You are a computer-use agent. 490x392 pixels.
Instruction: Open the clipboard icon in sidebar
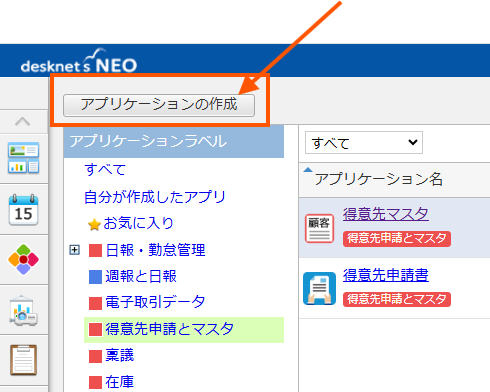[23, 360]
